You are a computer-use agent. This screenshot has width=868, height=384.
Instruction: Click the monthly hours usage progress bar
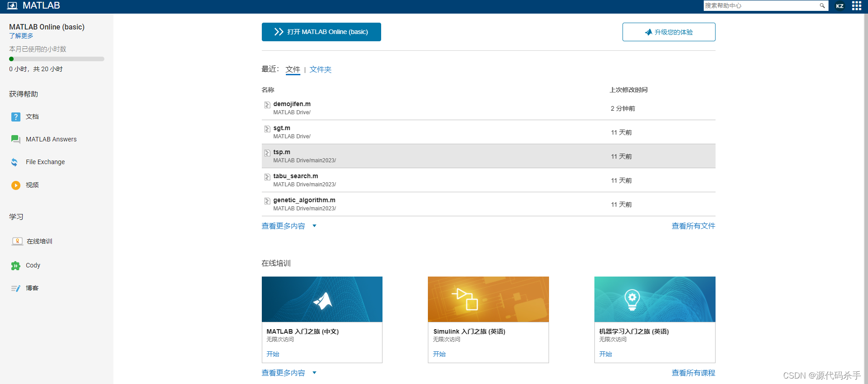click(x=57, y=59)
